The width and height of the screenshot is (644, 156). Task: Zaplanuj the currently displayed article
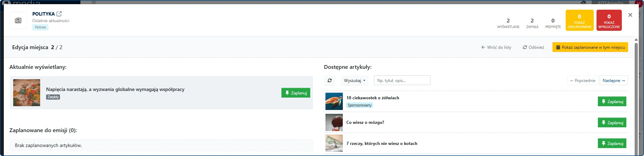click(296, 93)
